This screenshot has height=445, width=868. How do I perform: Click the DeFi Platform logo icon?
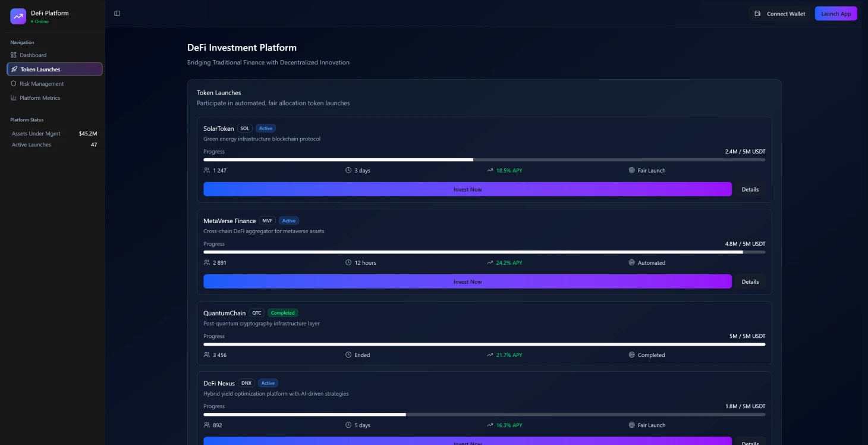(18, 16)
